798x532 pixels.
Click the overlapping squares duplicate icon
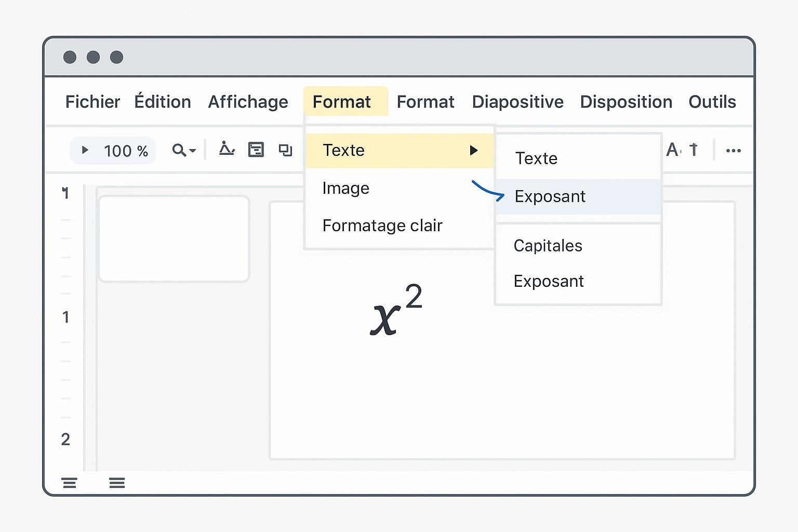[x=285, y=150]
